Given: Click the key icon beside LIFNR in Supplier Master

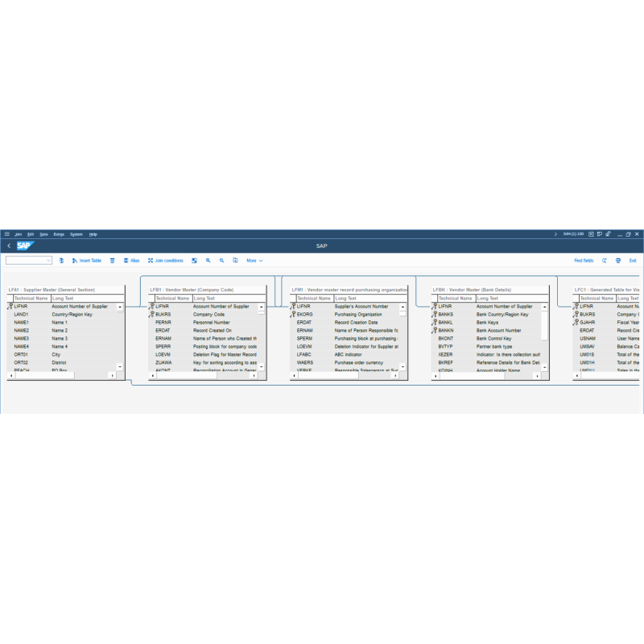Looking at the screenshot, I should pyautogui.click(x=11, y=307).
